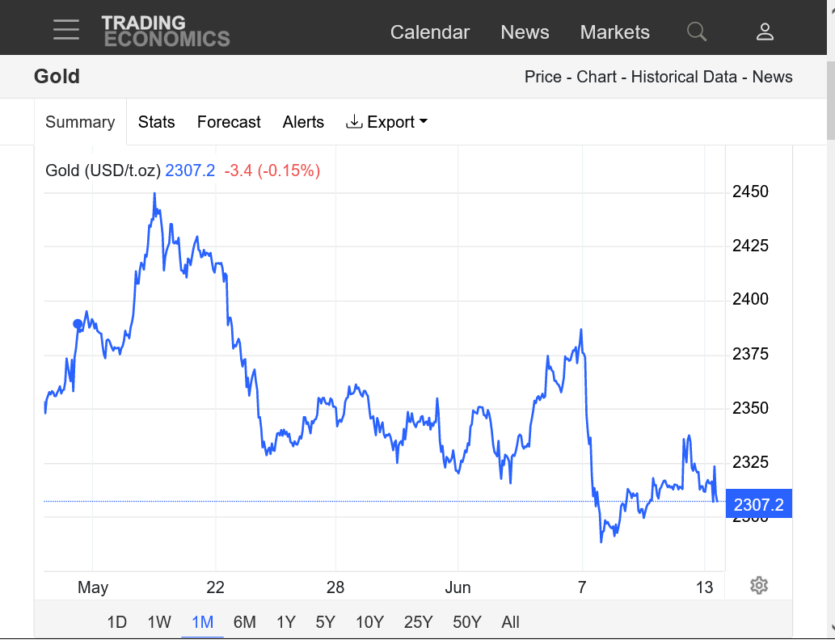Open the user account profile icon
Screen dimensions: 835x644
coord(765,32)
